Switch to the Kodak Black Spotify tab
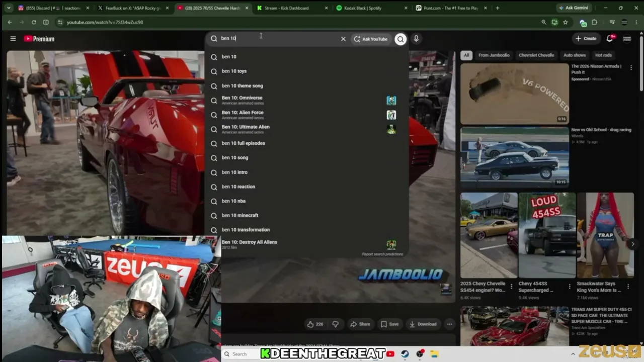The width and height of the screenshot is (644, 362). (371, 8)
